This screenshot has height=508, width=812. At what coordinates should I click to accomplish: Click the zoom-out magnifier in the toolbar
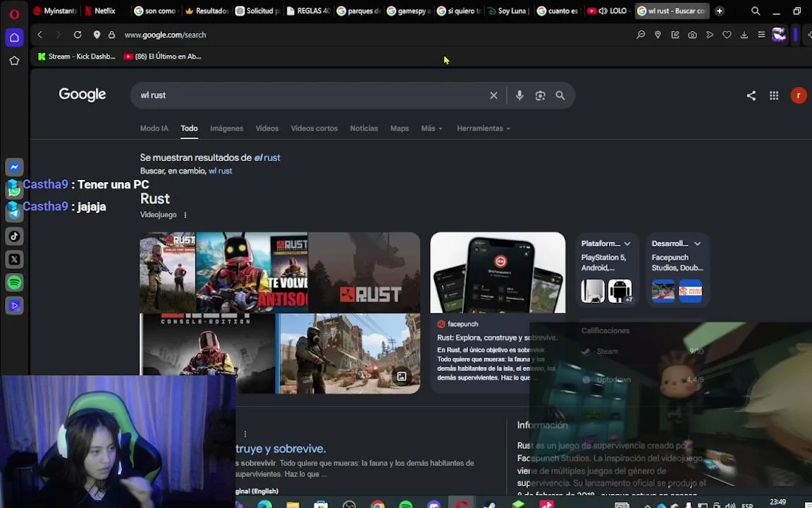click(641, 35)
